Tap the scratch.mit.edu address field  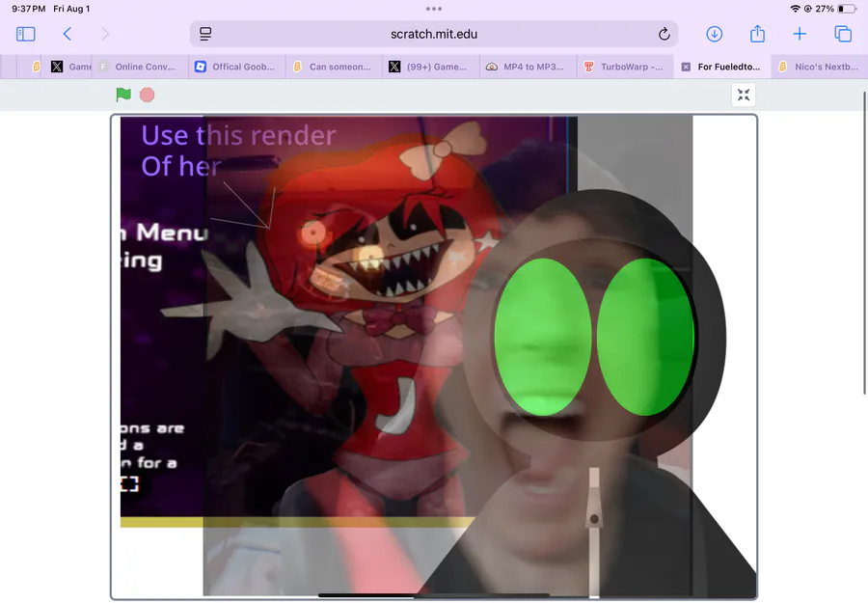coord(433,35)
